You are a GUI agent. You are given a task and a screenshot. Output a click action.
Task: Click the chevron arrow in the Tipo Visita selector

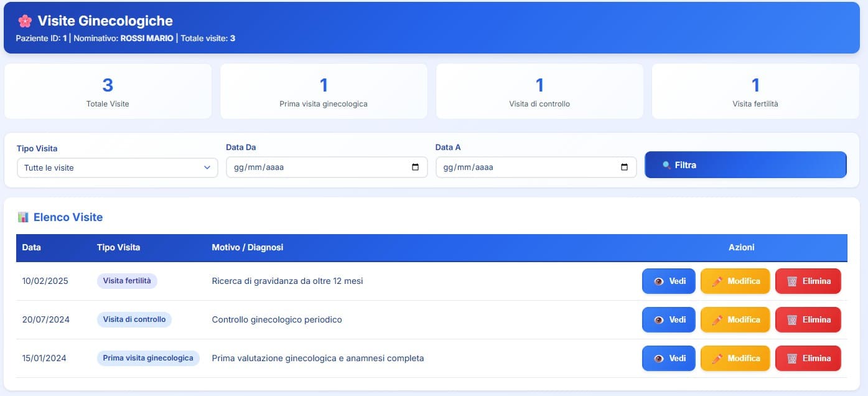point(207,167)
